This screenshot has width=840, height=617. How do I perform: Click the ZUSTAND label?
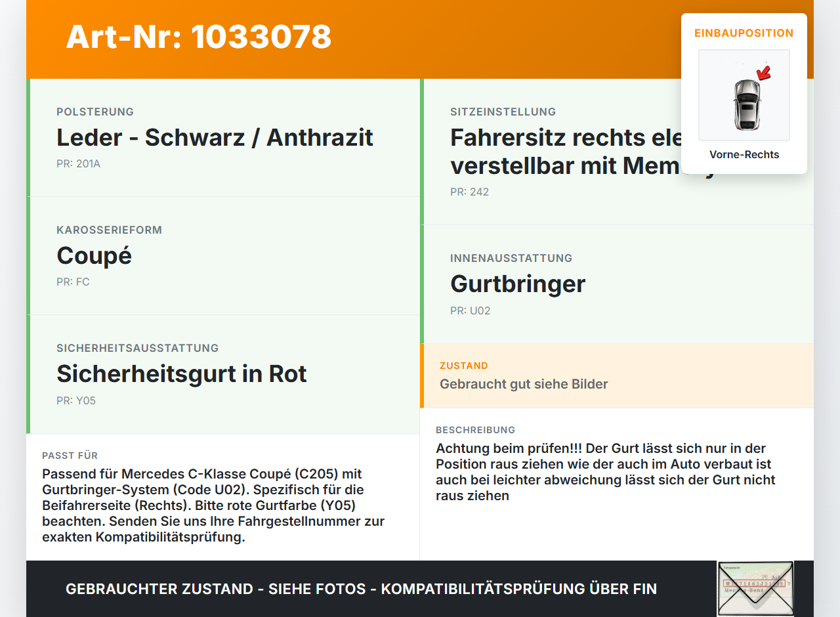click(464, 366)
